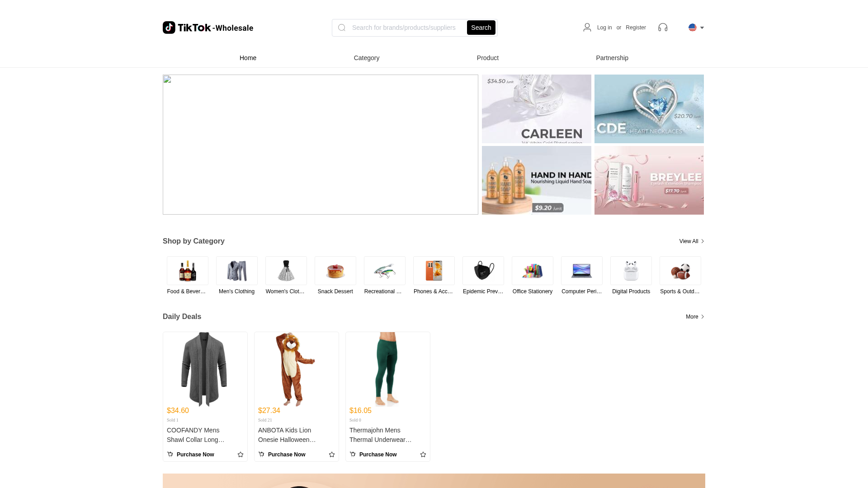Open Computer Peripherals laptop icon
Screen dimensions: 868x488
click(x=582, y=271)
